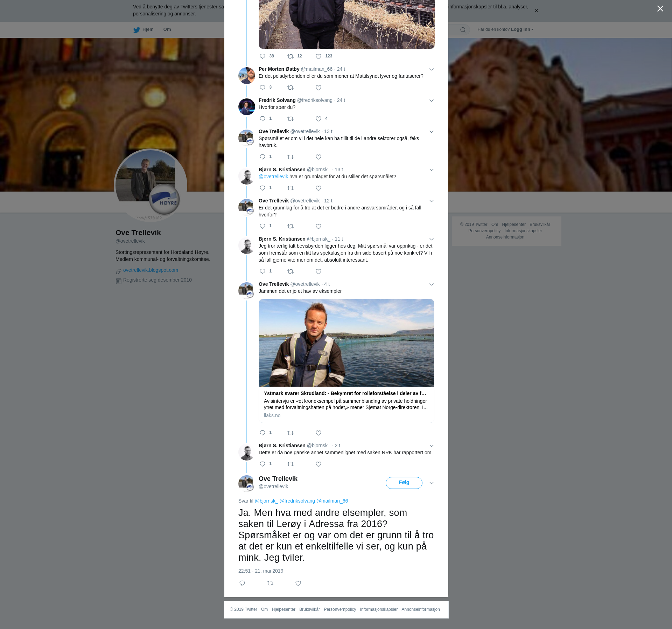The image size is (672, 629).
Task: Click the search magnifier icon
Action: pos(463,30)
